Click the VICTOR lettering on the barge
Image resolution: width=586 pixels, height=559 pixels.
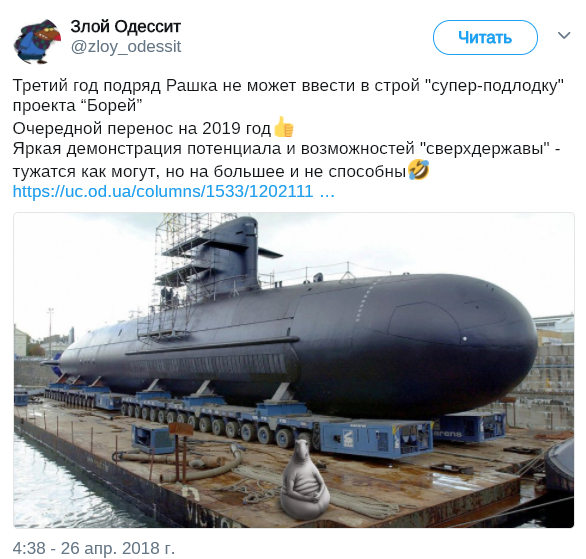click(x=215, y=518)
